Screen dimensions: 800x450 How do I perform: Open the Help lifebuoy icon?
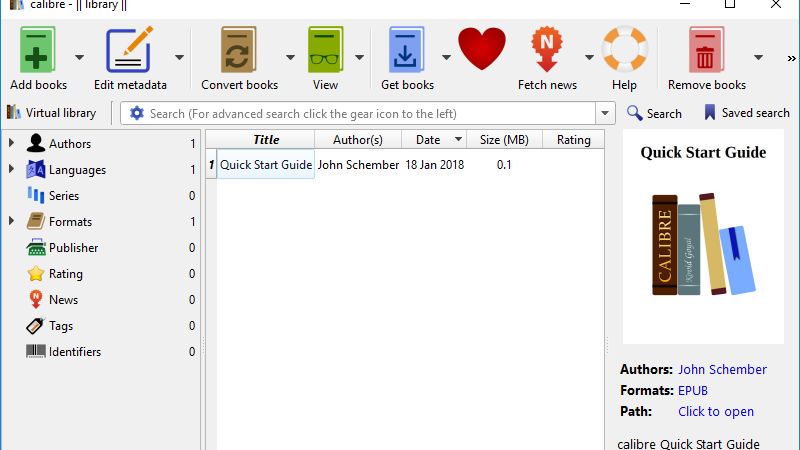[624, 49]
